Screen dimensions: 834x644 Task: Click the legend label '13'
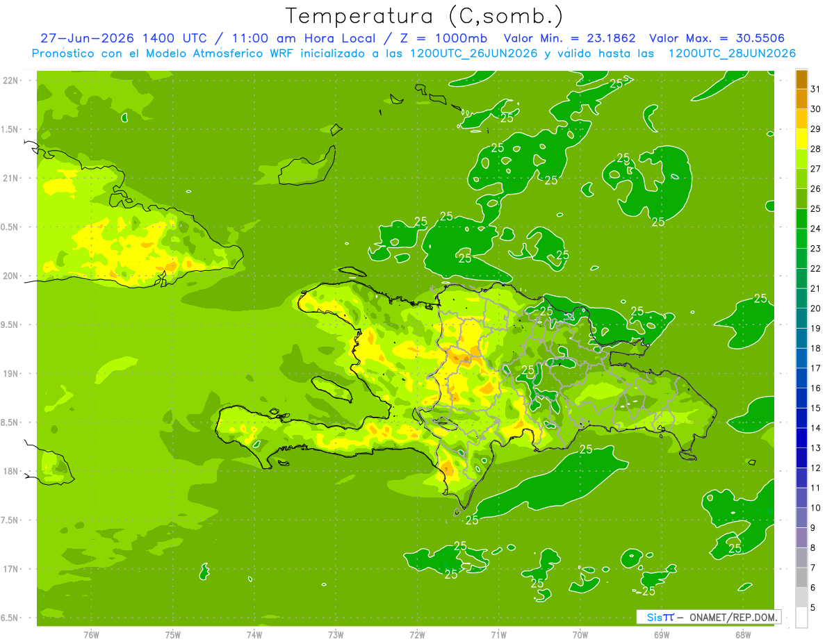pos(816,448)
